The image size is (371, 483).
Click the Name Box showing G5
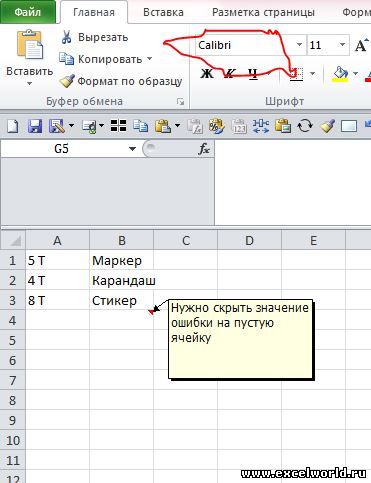pos(62,149)
